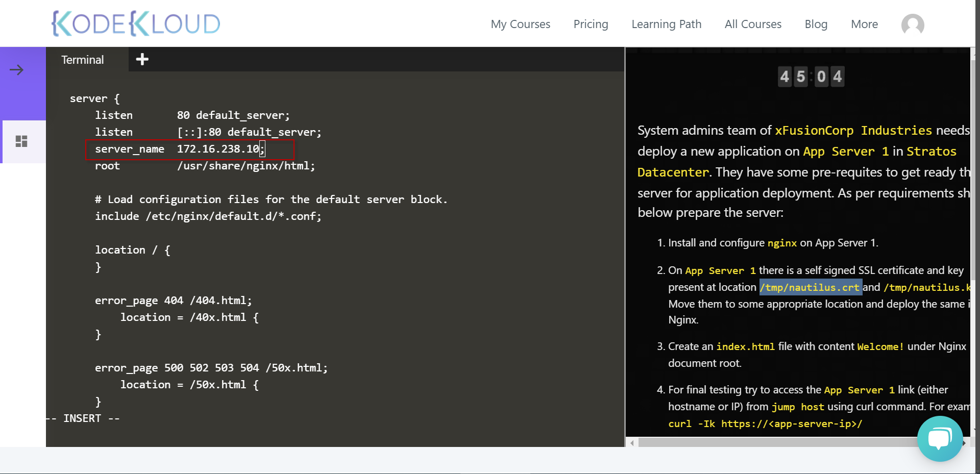Click the 'location / {' line
980x474 pixels.
point(133,250)
